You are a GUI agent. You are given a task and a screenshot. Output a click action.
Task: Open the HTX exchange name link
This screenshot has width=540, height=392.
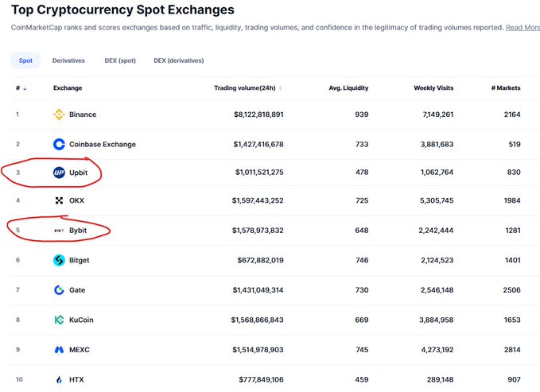76,379
